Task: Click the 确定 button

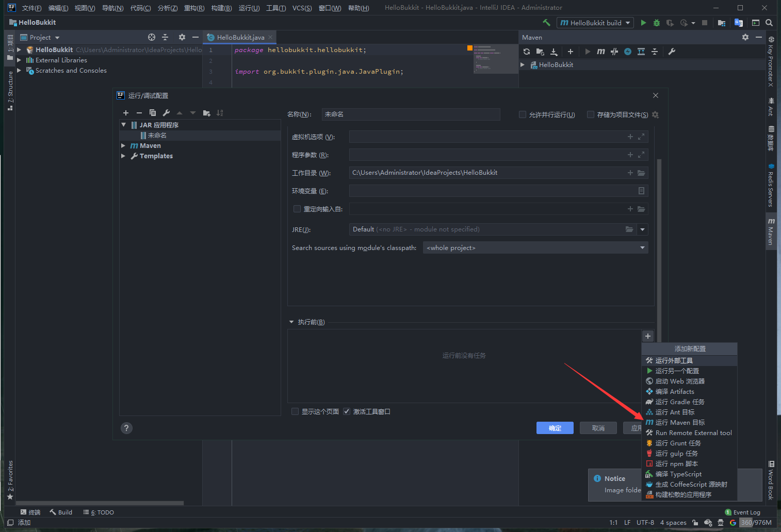Action: point(555,428)
